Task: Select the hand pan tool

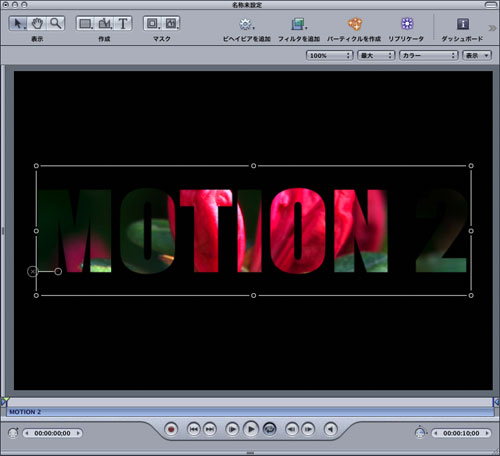Action: [x=37, y=23]
